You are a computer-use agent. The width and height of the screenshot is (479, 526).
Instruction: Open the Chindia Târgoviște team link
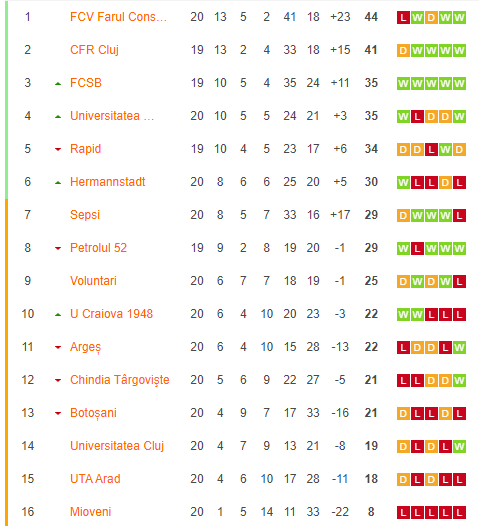120,380
